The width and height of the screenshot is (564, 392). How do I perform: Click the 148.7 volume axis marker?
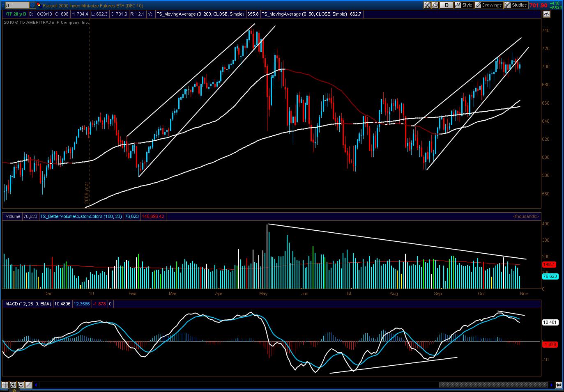point(549,264)
